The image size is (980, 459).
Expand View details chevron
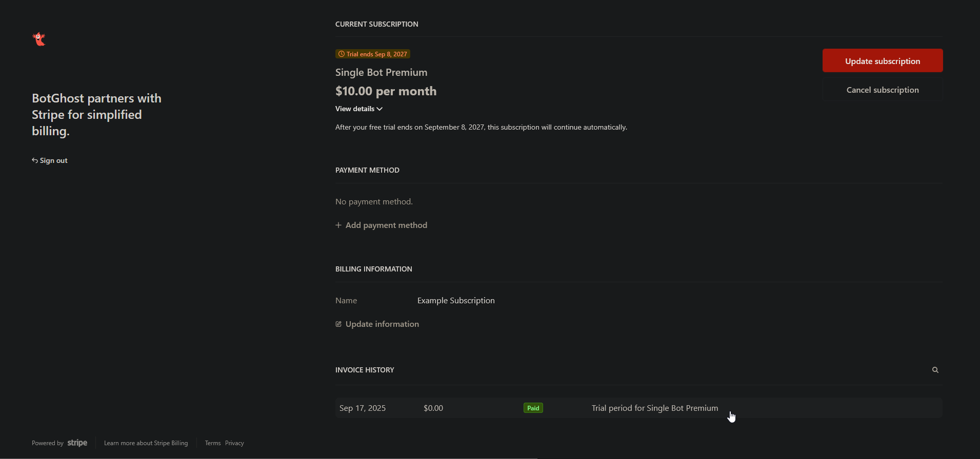click(379, 109)
